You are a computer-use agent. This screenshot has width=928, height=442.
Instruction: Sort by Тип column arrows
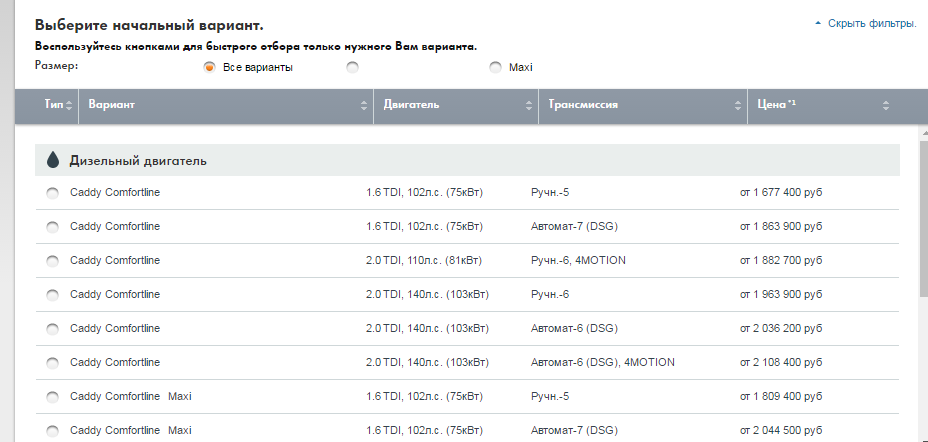[69, 105]
